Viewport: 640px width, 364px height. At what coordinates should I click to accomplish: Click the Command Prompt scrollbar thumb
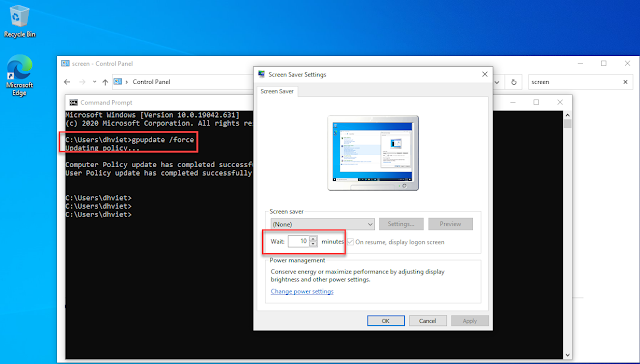coord(567,124)
